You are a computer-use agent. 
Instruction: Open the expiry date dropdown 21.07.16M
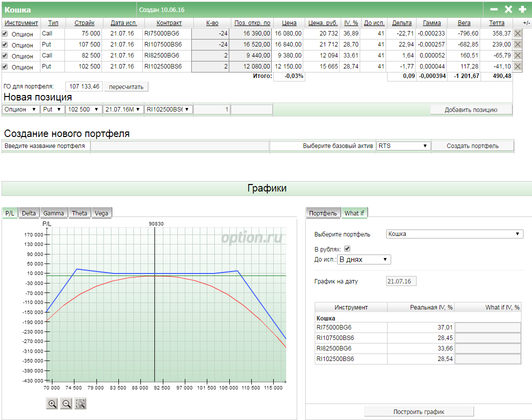(123, 109)
